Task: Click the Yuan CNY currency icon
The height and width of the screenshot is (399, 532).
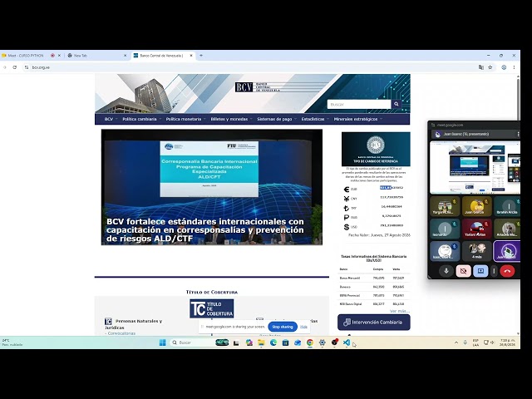Action: pos(347,199)
